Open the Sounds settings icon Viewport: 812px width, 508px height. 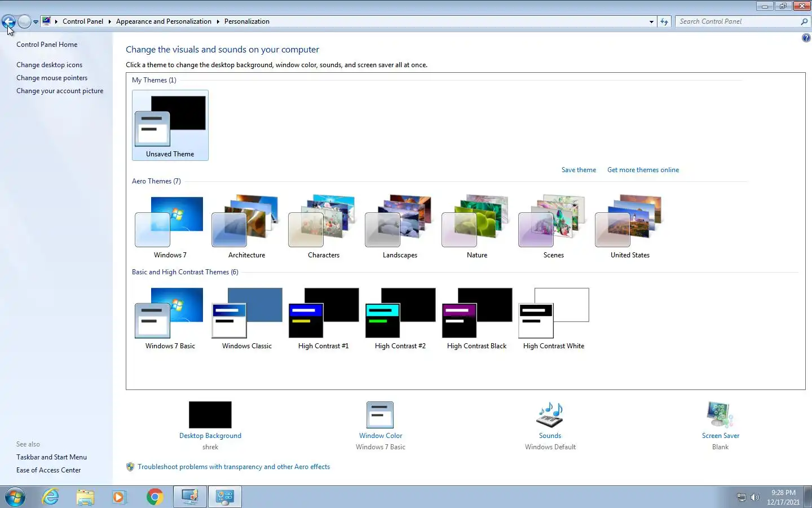[x=550, y=415]
